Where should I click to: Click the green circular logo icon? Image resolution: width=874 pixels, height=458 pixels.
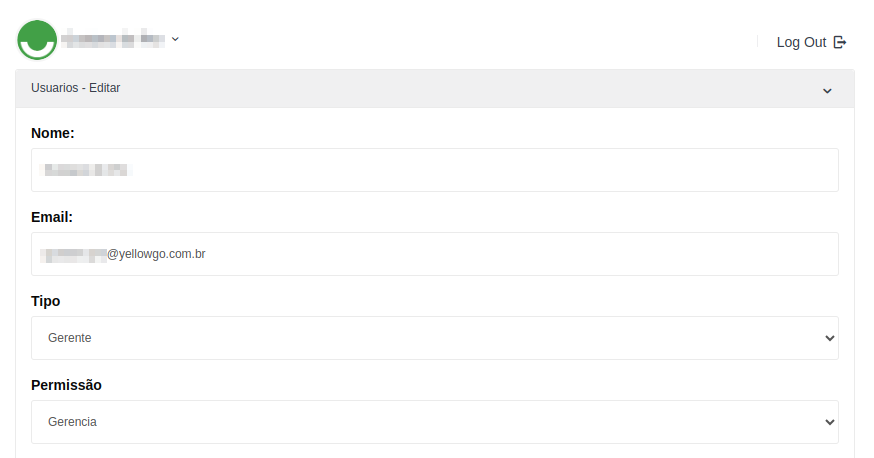[x=37, y=40]
